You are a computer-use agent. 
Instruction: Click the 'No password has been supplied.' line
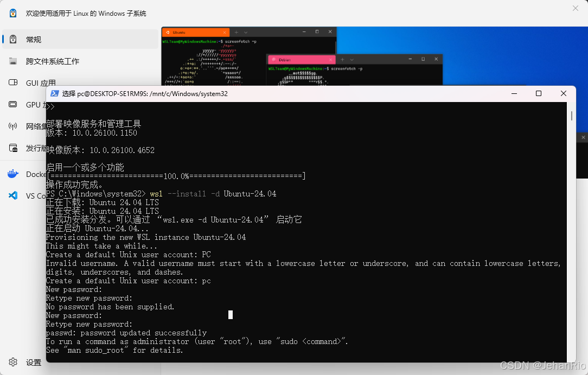[x=110, y=307]
